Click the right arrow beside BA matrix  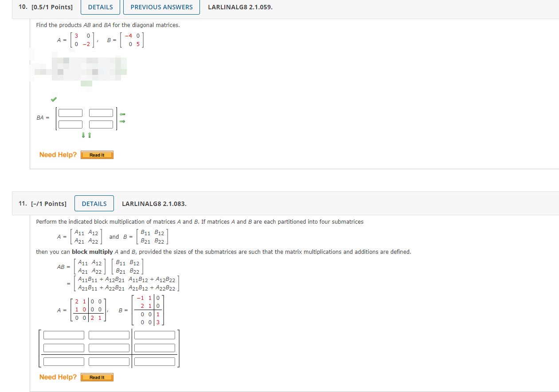123,121
